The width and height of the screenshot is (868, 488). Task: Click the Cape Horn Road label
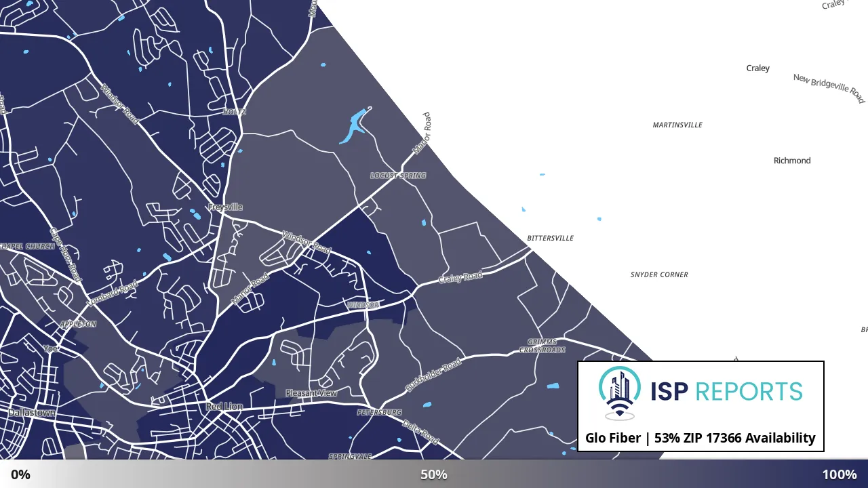point(66,255)
